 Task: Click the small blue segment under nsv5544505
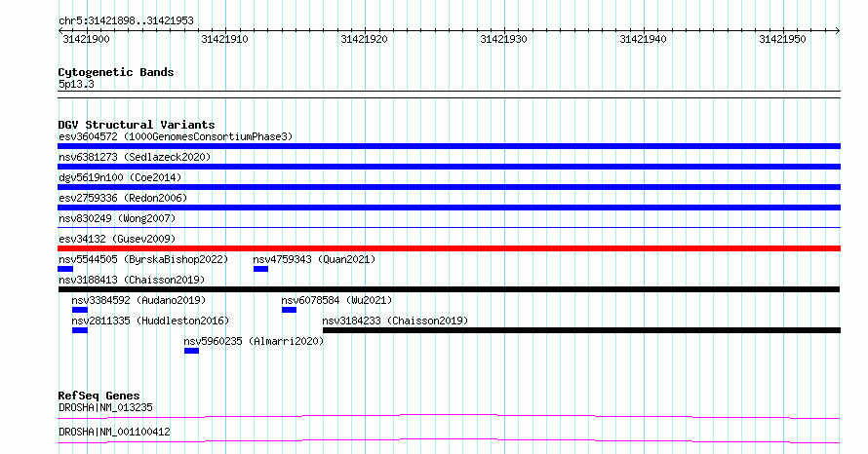(x=65, y=269)
